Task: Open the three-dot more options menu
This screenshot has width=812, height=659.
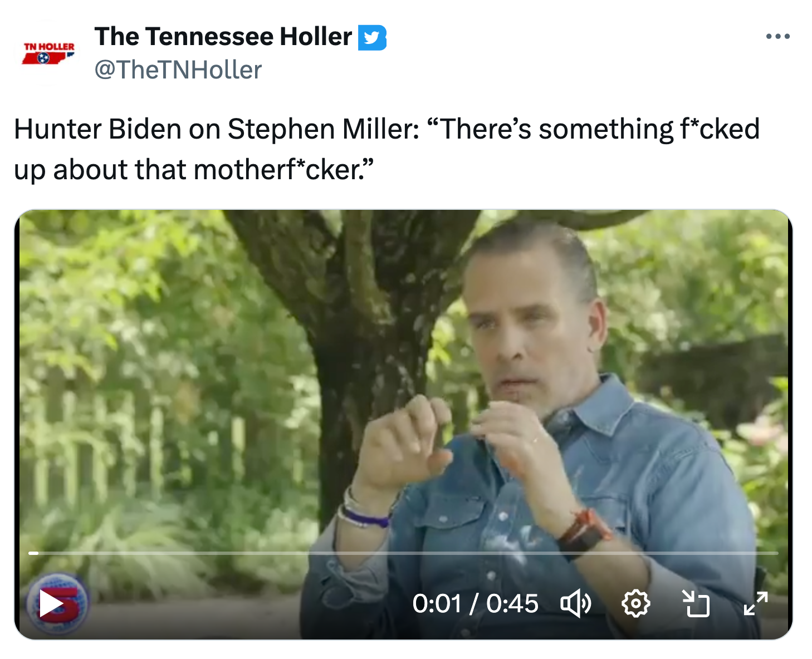Action: point(777,37)
